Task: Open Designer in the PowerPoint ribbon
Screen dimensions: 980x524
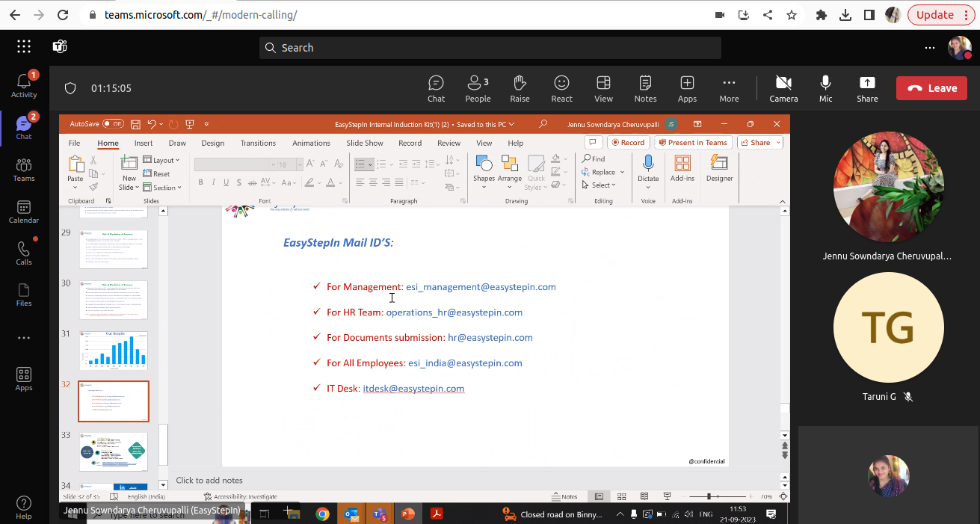Action: 719,169
